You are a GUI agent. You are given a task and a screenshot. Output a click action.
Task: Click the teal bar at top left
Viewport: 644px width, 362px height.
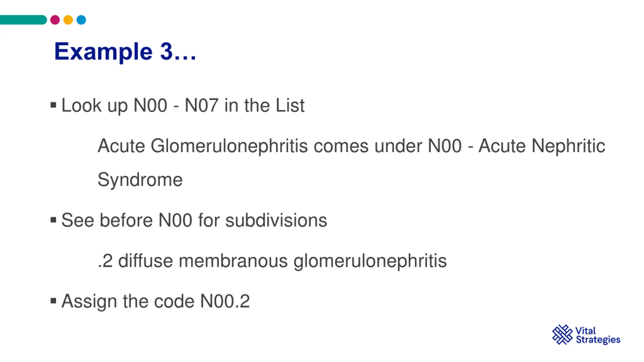pos(23,20)
